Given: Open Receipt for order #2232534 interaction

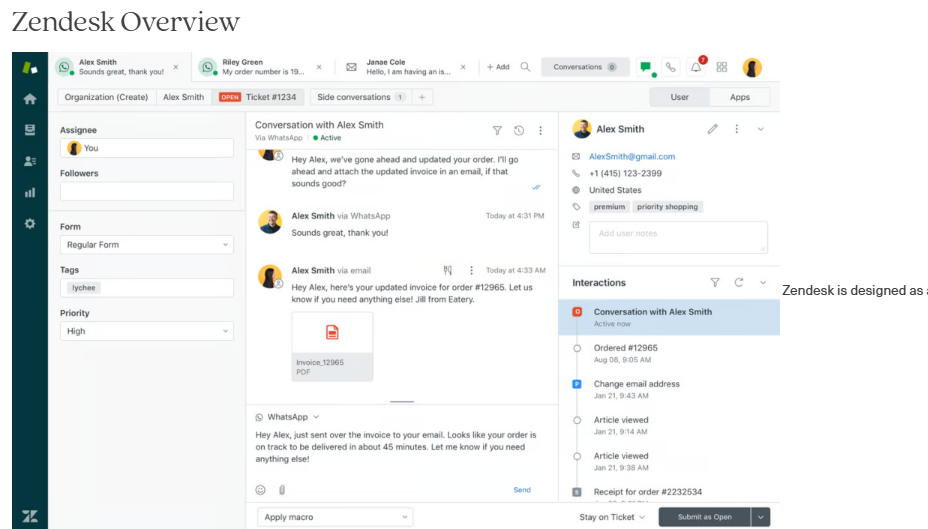Looking at the screenshot, I should [x=647, y=492].
